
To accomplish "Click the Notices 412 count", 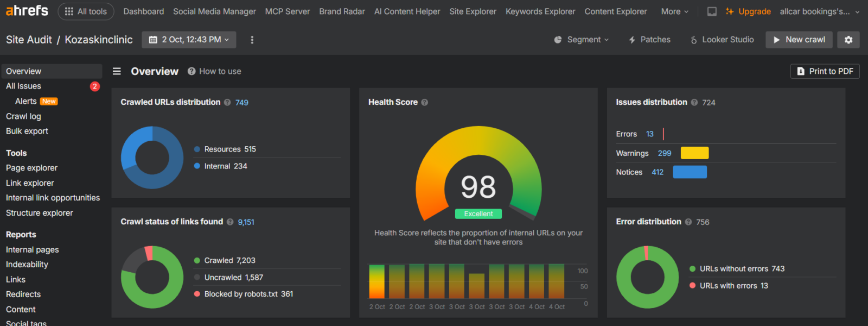I will tap(658, 172).
